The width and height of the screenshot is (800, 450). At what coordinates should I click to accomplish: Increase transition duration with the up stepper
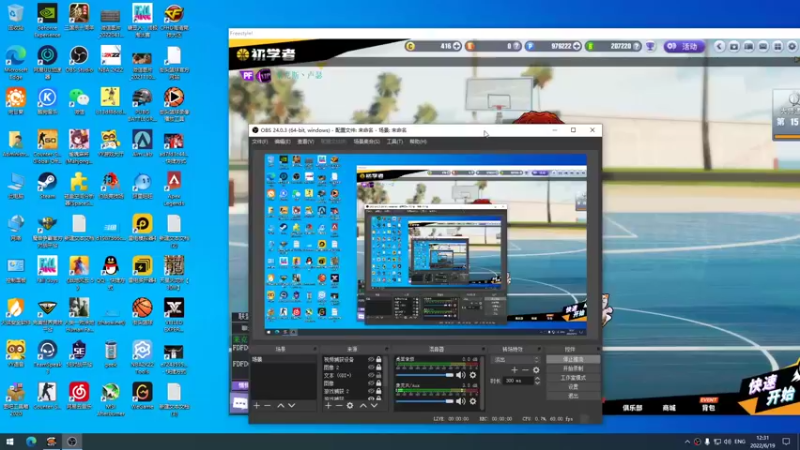537,379
